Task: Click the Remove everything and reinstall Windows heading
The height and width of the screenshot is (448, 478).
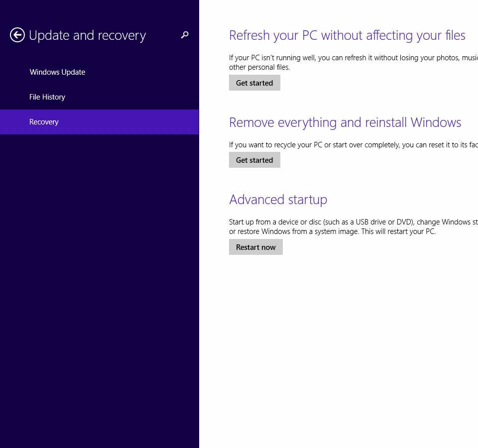Action: click(345, 122)
